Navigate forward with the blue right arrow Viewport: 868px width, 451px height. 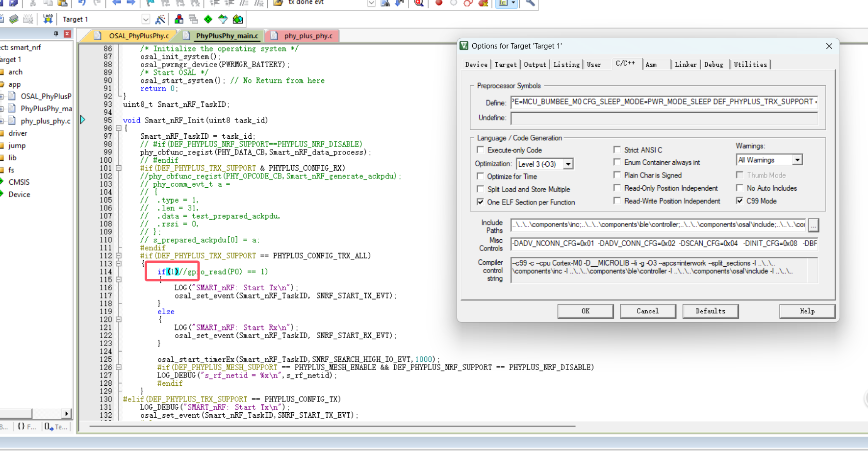pyautogui.click(x=130, y=3)
